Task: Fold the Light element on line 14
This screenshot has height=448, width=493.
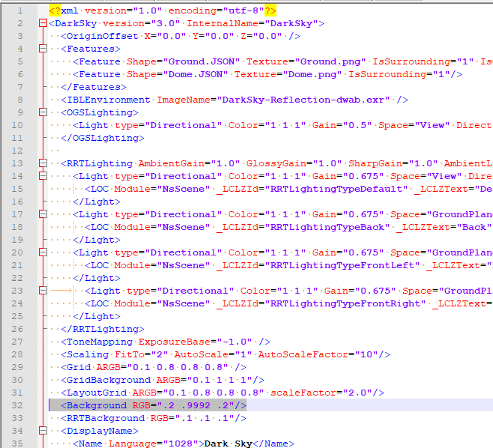Action: (x=42, y=176)
